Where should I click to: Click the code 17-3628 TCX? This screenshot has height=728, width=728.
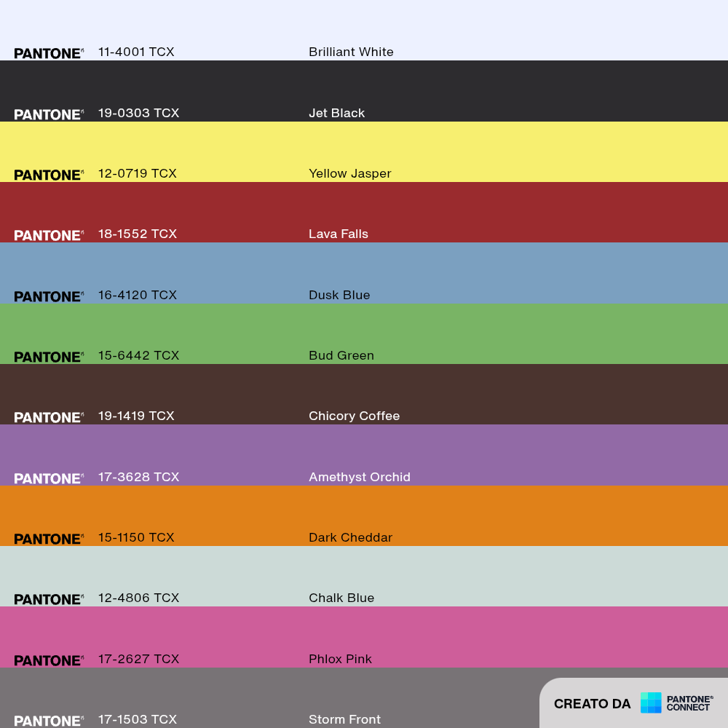tap(138, 478)
